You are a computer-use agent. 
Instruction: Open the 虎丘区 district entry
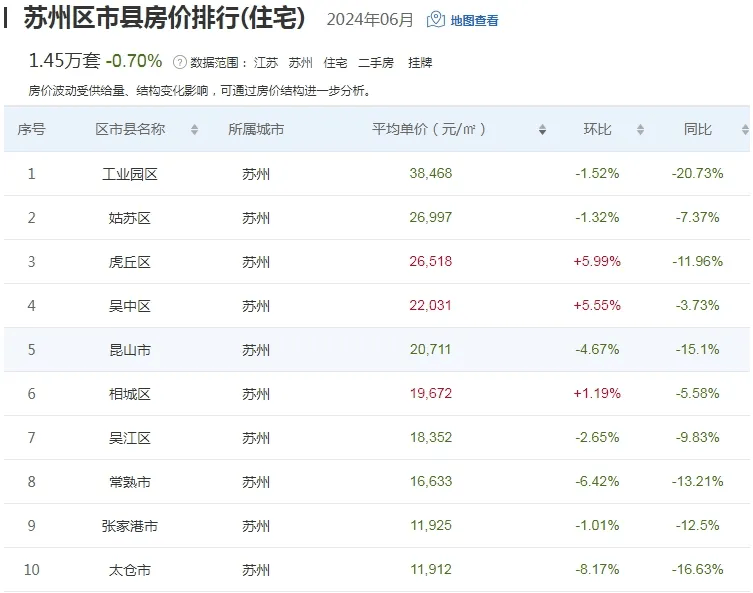[130, 262]
